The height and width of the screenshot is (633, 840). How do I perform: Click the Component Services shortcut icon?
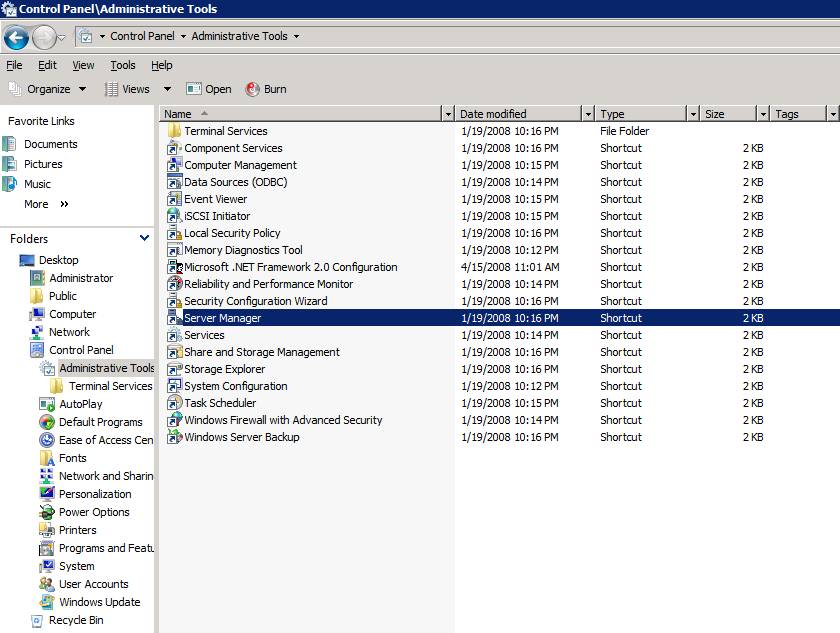[174, 148]
